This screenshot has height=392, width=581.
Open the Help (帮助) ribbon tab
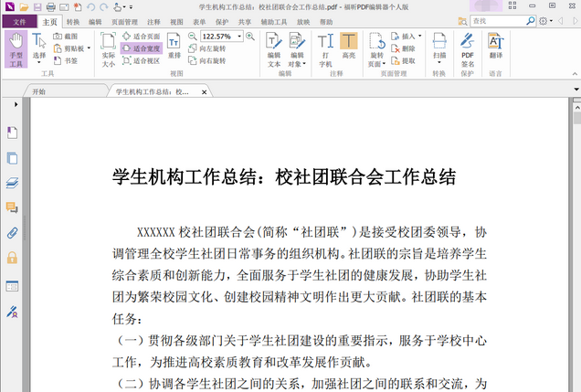[326, 22]
